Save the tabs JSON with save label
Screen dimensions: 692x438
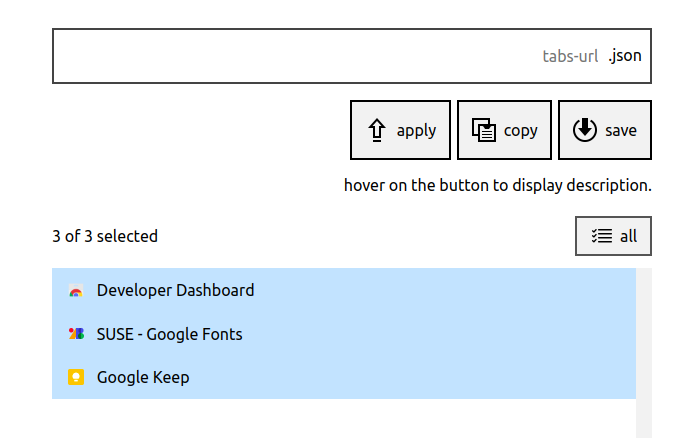(x=621, y=130)
